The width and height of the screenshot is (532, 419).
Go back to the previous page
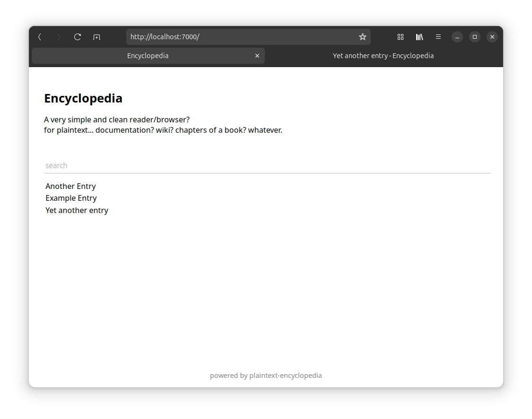coord(40,37)
